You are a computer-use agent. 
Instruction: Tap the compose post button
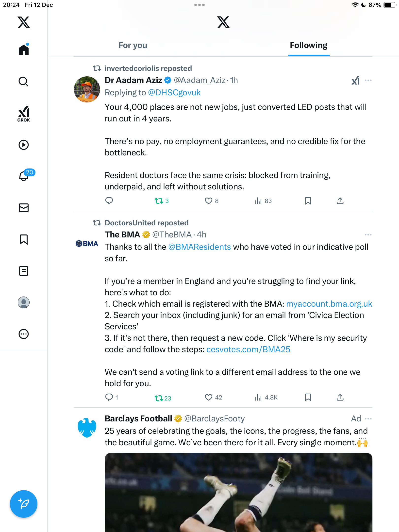click(24, 504)
